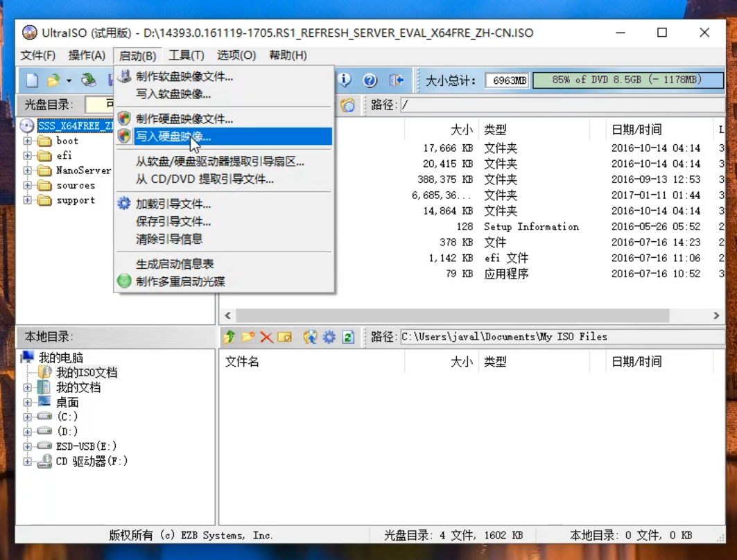Click the red X delete icon
This screenshot has width=737, height=560.
[x=266, y=337]
